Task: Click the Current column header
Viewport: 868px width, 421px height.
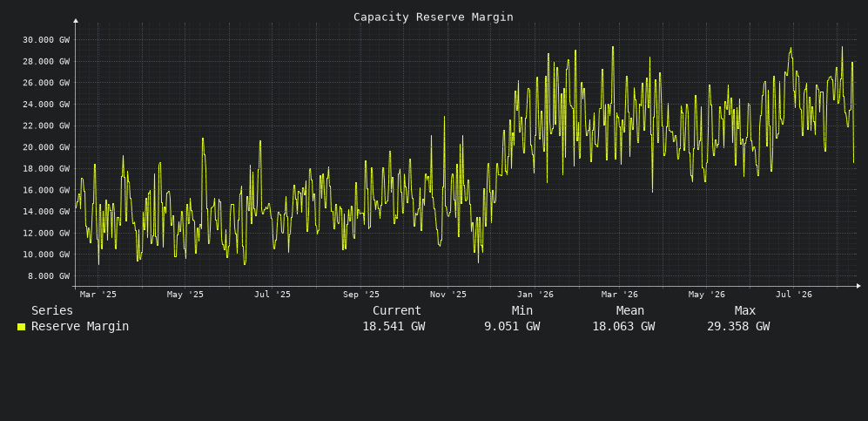Action: (397, 311)
